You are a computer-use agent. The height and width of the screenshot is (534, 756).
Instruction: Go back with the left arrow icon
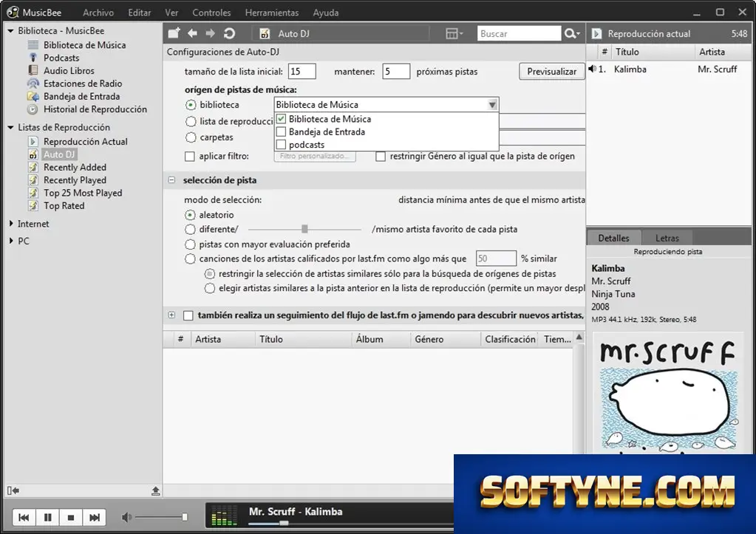(x=192, y=33)
